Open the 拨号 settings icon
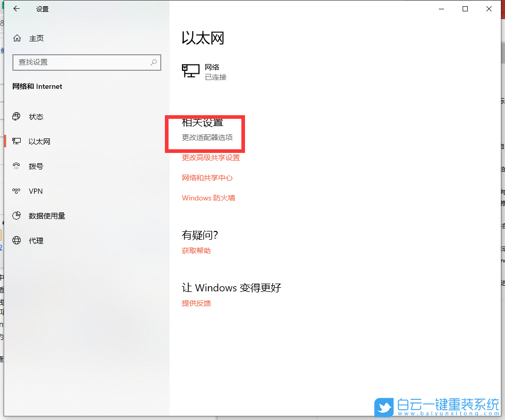Screen dimensions: 505x420 point(17,166)
